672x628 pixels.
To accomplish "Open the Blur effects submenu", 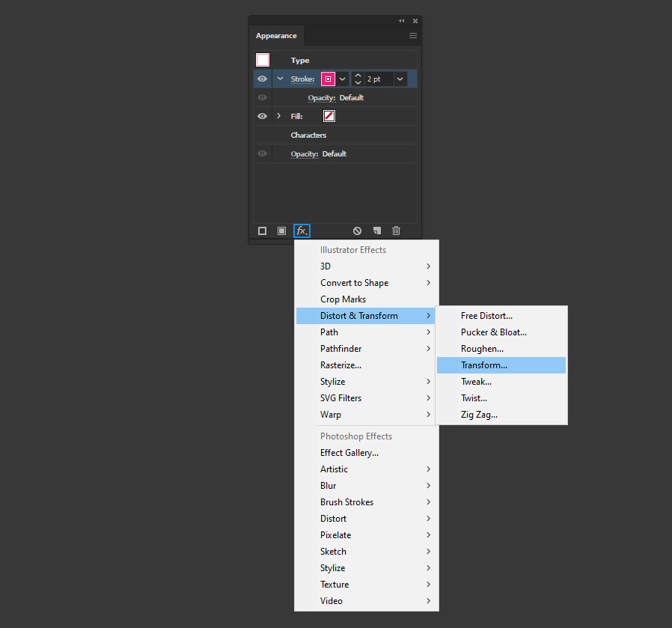I will 366,486.
